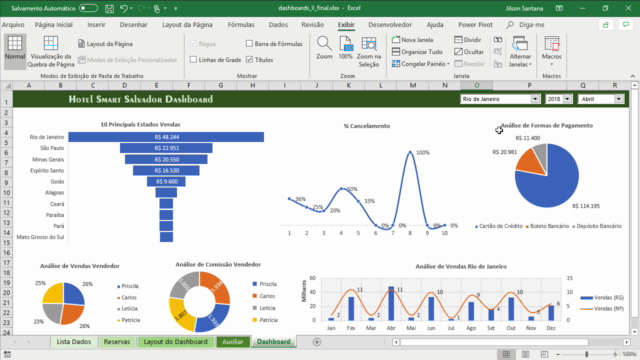Viewport: 640px width, 360px height.
Task: Expand the 2018 year dropdown
Action: tap(567, 99)
